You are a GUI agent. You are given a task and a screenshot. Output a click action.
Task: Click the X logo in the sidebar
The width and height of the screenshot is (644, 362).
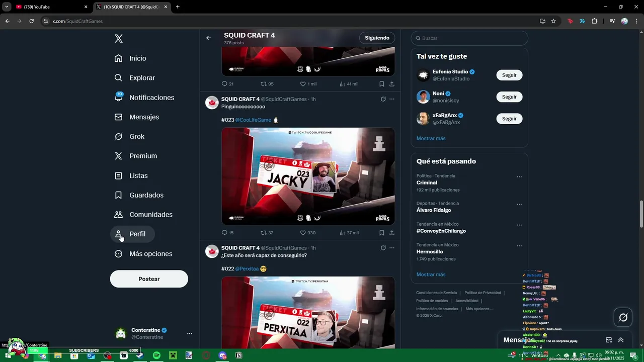(x=119, y=39)
